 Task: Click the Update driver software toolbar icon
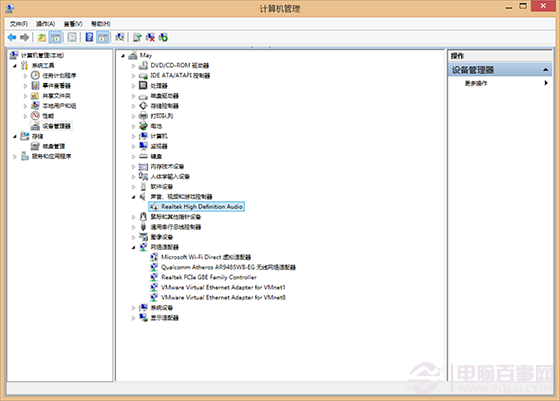[x=137, y=37]
